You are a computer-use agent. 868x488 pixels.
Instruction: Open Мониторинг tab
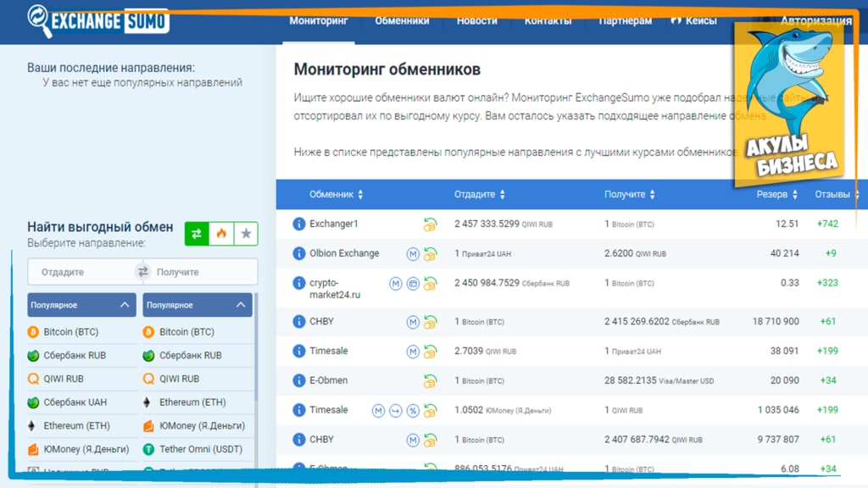(x=319, y=21)
